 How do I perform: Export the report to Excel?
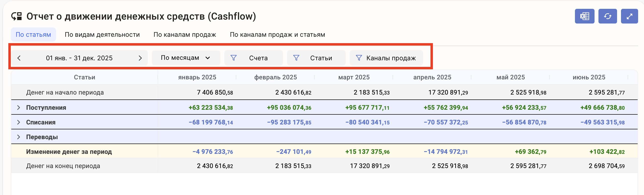coord(584,16)
